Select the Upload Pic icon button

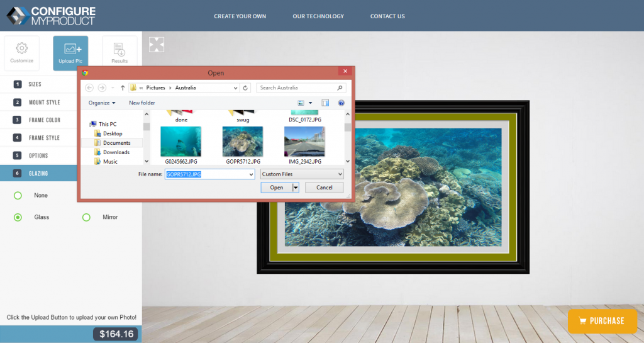pos(70,53)
